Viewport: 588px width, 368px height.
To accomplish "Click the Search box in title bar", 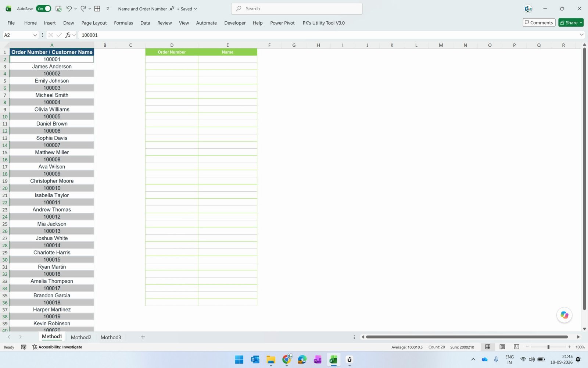I will tap(297, 8).
